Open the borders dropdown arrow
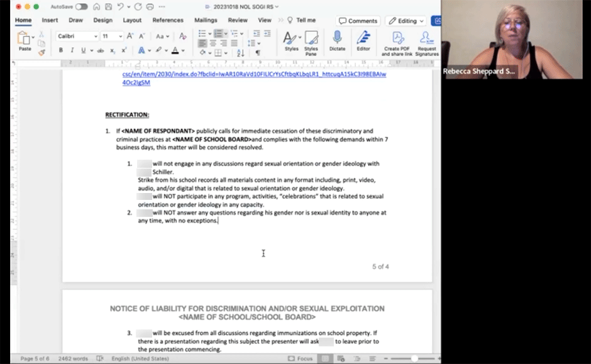 (x=226, y=53)
